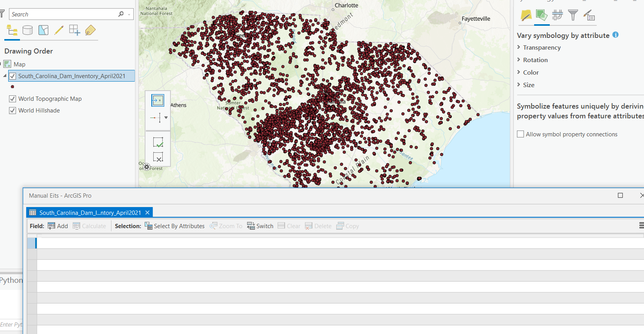Open the Symbol layer drawing icon

[x=557, y=16]
